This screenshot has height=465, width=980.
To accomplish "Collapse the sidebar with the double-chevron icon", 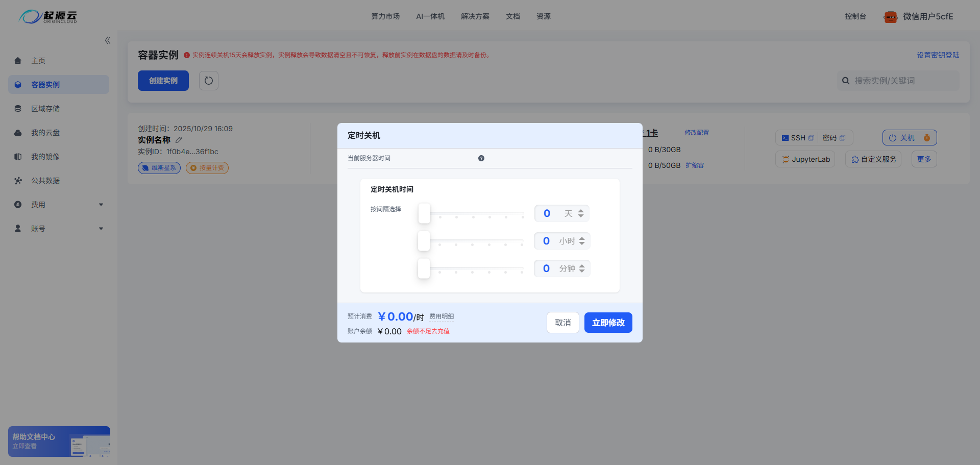I will [108, 40].
